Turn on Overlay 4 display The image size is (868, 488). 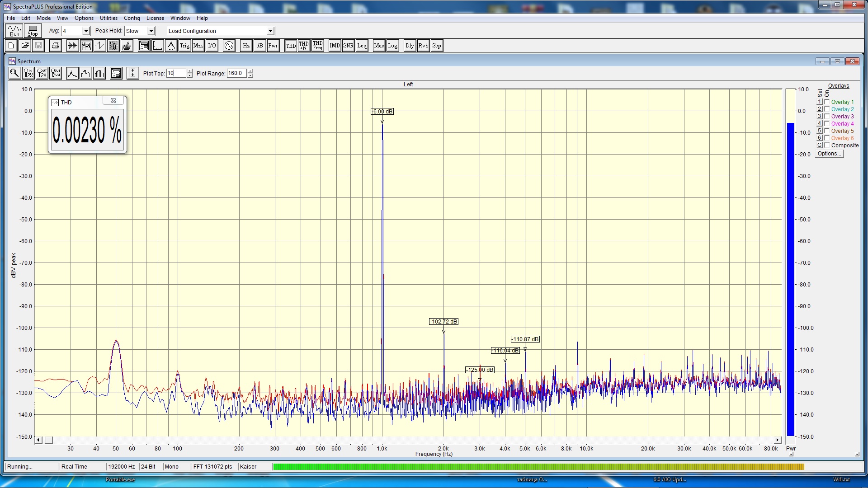pos(827,124)
